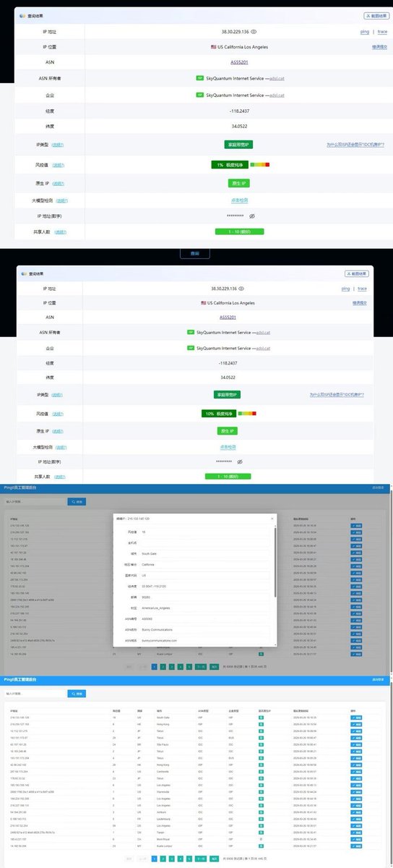This screenshot has width=393, height=868.
Task: Click the field showing Bunny Communications
Action: point(205,630)
